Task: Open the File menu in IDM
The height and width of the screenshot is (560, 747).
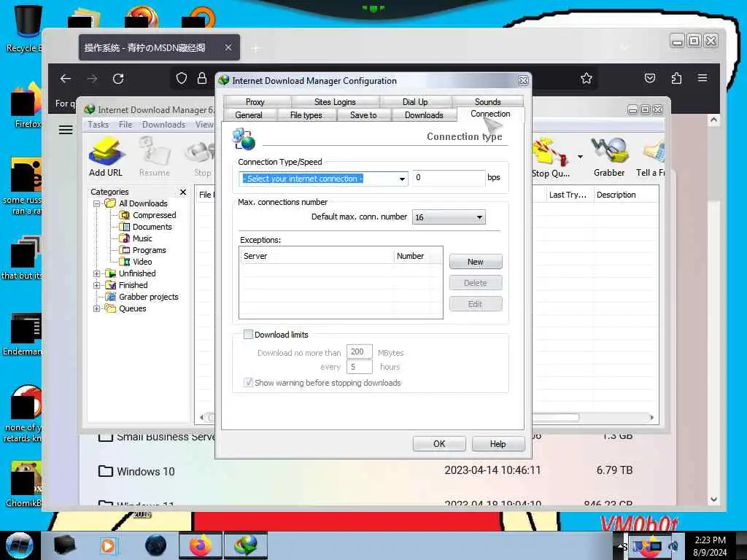Action: tap(125, 125)
